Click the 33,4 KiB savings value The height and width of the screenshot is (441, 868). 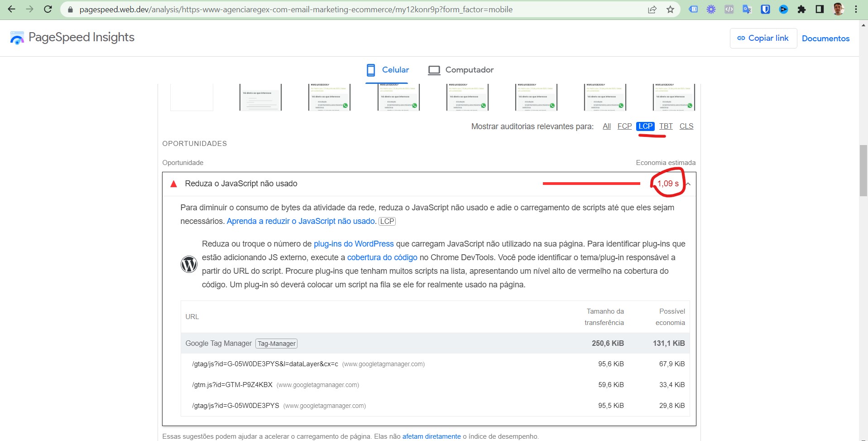coord(672,385)
